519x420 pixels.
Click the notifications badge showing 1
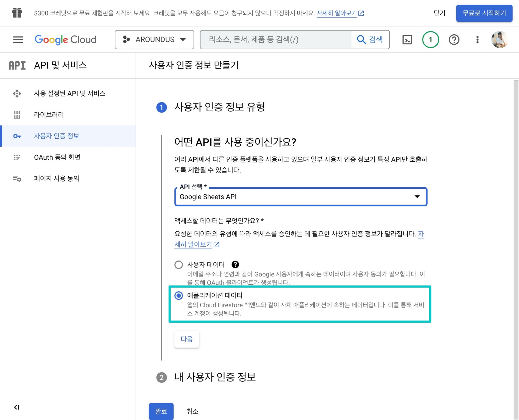coord(430,39)
